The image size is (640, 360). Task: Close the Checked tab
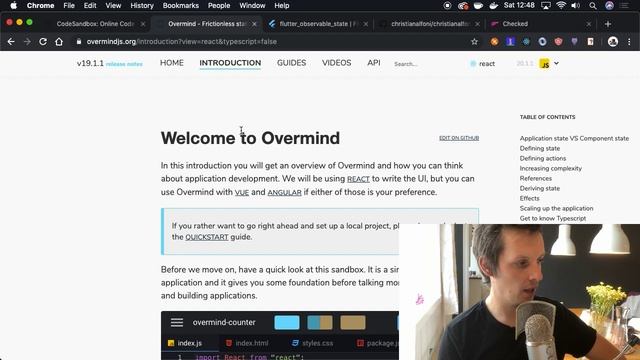tap(589, 24)
